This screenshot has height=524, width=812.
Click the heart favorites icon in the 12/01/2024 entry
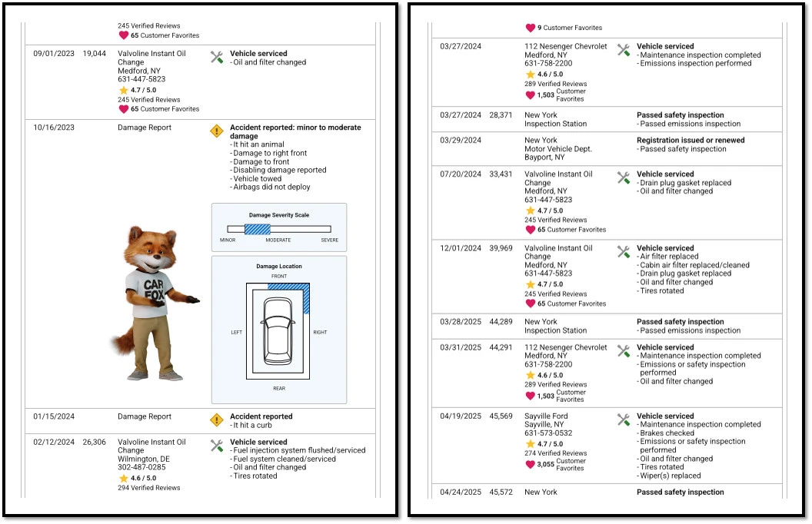coord(531,303)
